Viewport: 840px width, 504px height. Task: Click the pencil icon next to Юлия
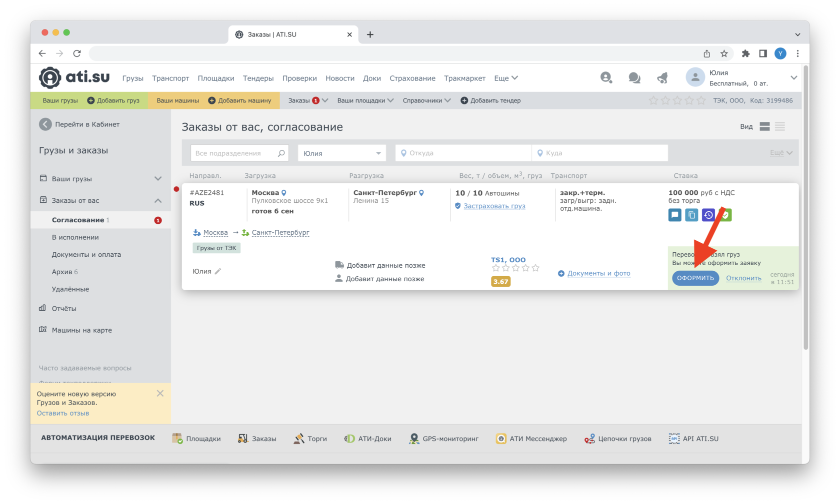point(218,271)
